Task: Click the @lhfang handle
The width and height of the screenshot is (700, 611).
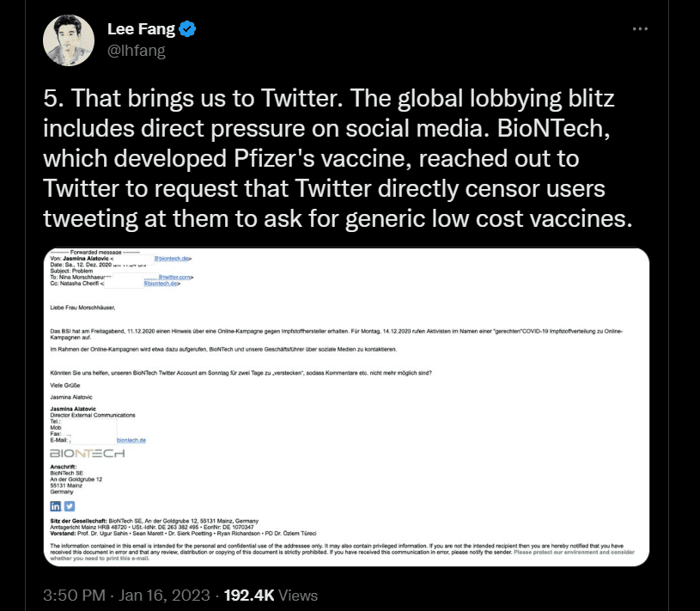Action: pos(136,51)
